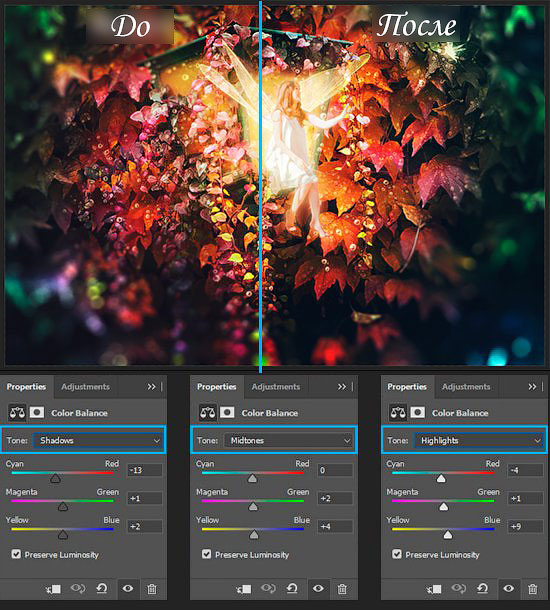View previous state icon in Highlights panel
The image size is (550, 610).
point(459,589)
